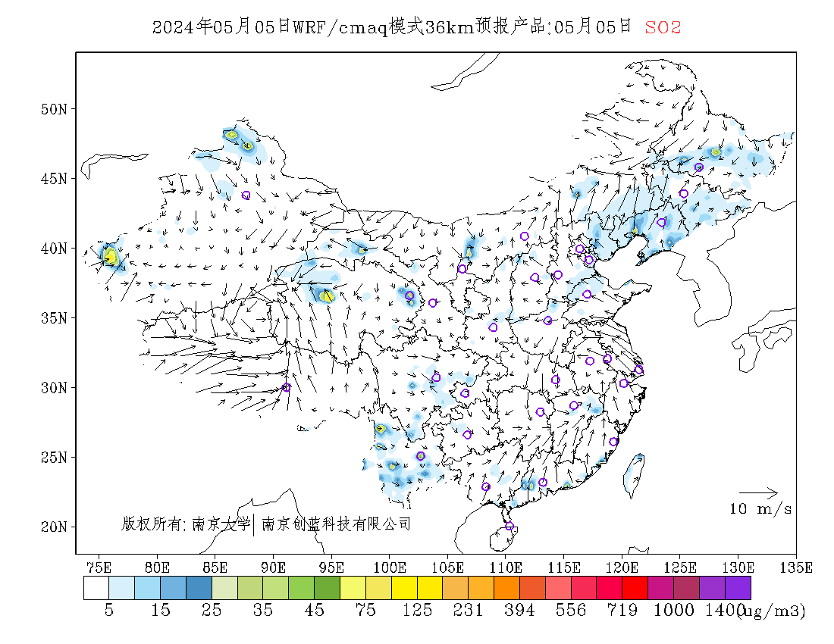Click the 50N latitude label
Screen dimensions: 834x644
tap(55, 109)
